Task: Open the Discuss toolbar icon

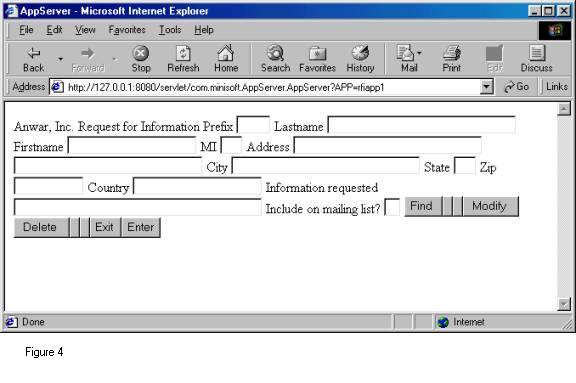Action: point(536,53)
